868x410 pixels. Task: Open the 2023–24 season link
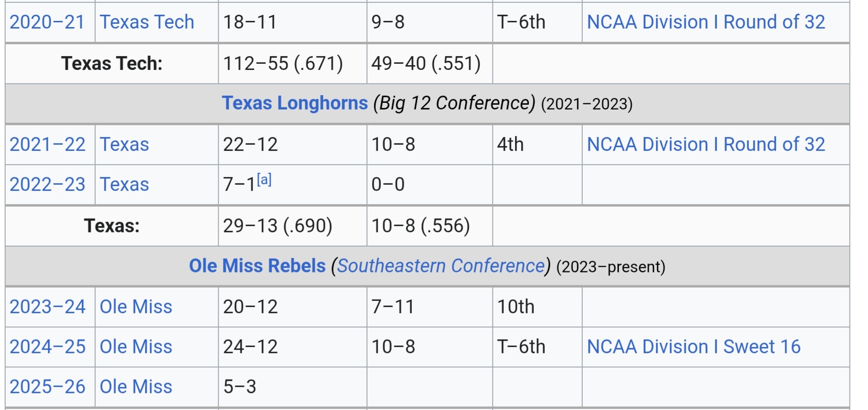coord(47,307)
